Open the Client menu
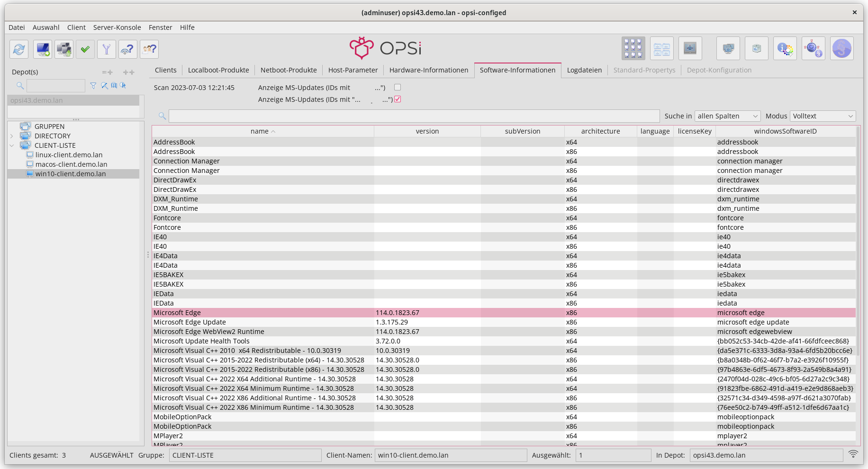This screenshot has width=868, height=469. (x=76, y=27)
